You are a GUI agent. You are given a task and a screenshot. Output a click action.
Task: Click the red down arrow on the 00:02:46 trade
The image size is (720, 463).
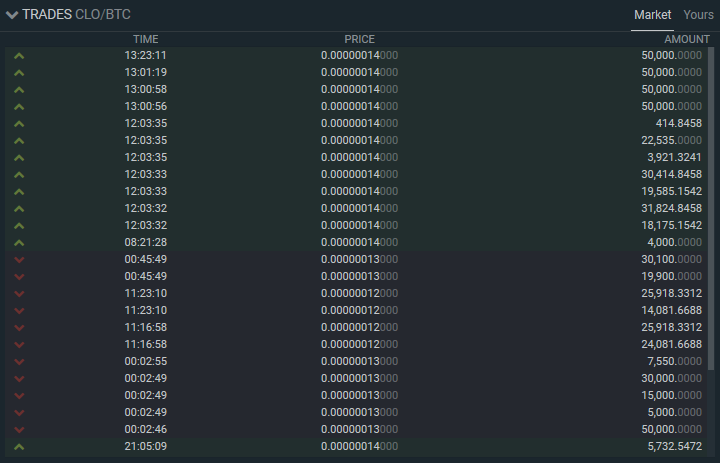click(x=19, y=429)
